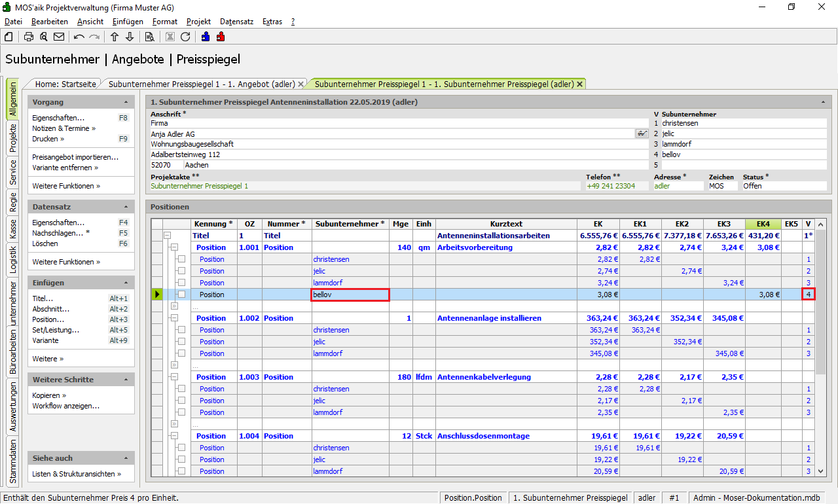Click the Preisangebot importieren link

[75, 157]
